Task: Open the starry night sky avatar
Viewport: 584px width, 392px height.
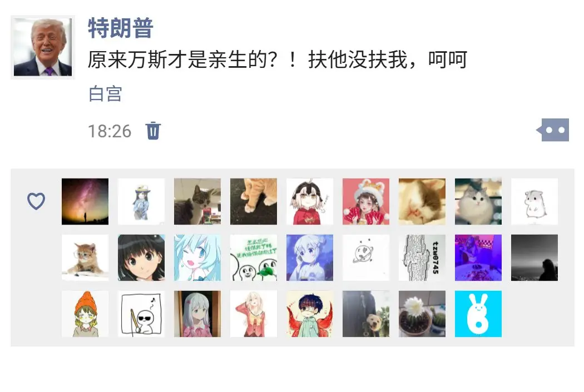Action: coord(85,201)
